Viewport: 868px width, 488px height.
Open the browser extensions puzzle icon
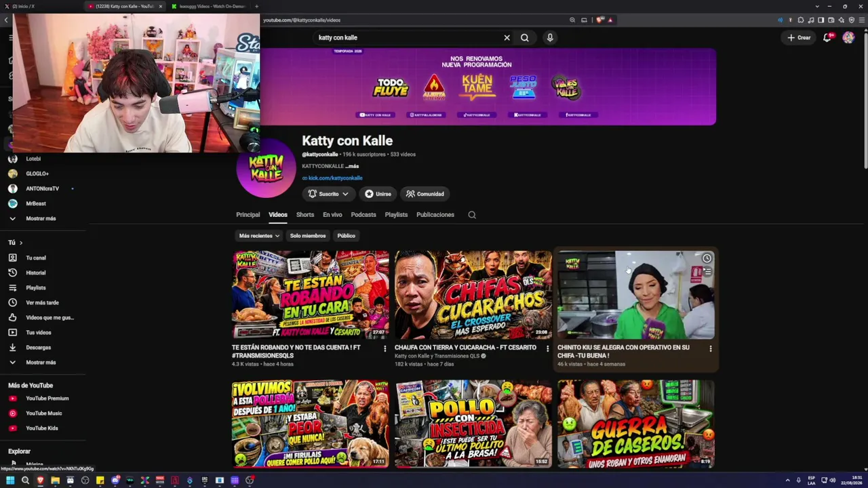(x=801, y=20)
